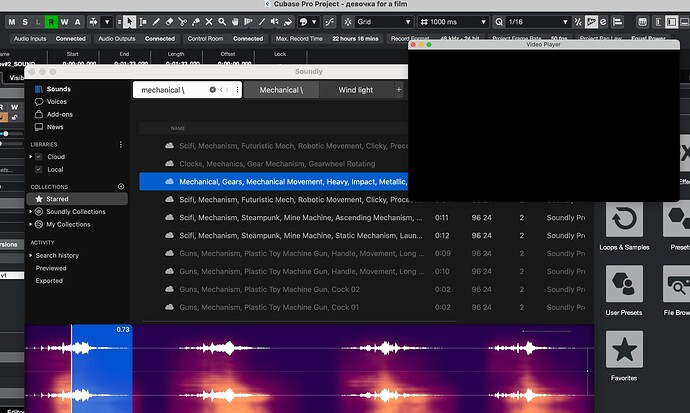This screenshot has height=413, width=690.
Task: Open the dropdown arrow beside the W automation button
Action: 107,22
